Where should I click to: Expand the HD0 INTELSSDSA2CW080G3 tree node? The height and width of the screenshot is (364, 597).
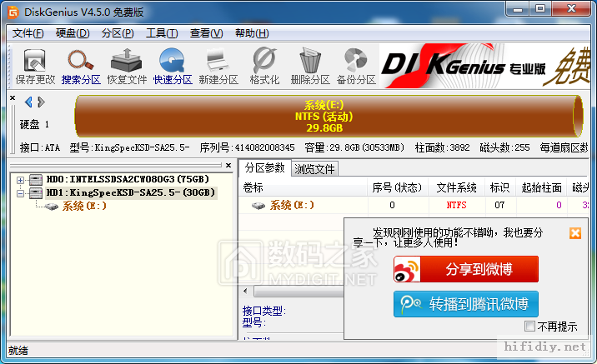(x=21, y=180)
